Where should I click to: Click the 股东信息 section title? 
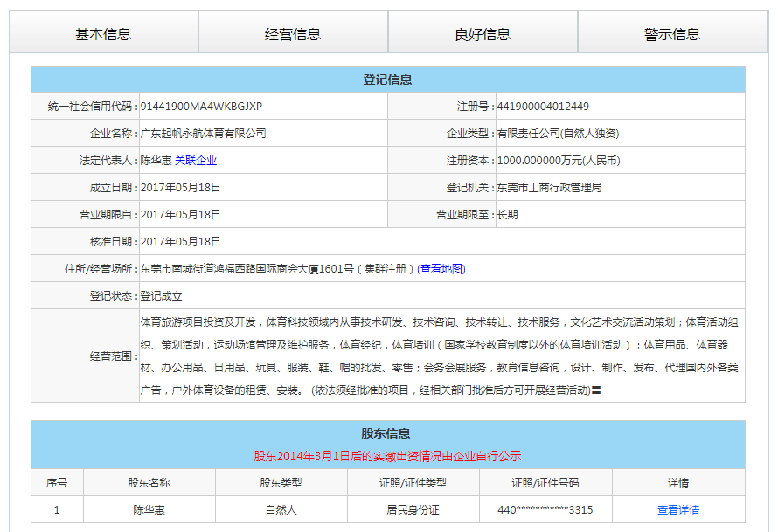pyautogui.click(x=386, y=433)
